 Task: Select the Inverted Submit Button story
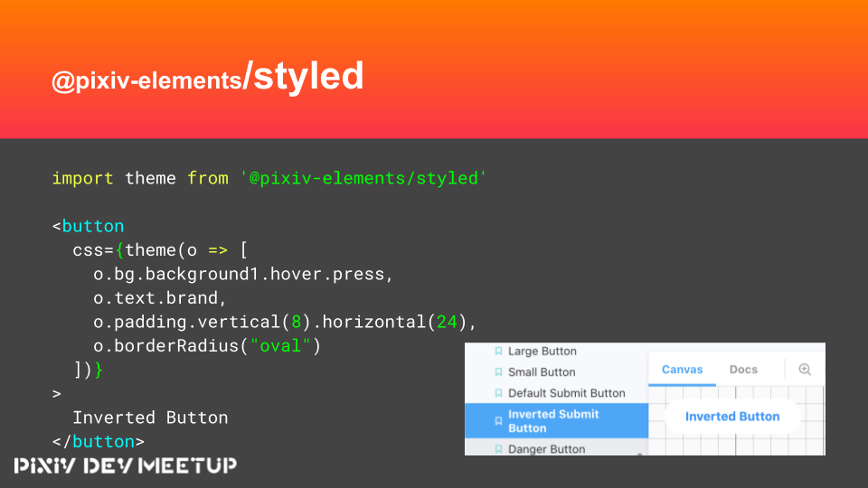click(x=556, y=421)
